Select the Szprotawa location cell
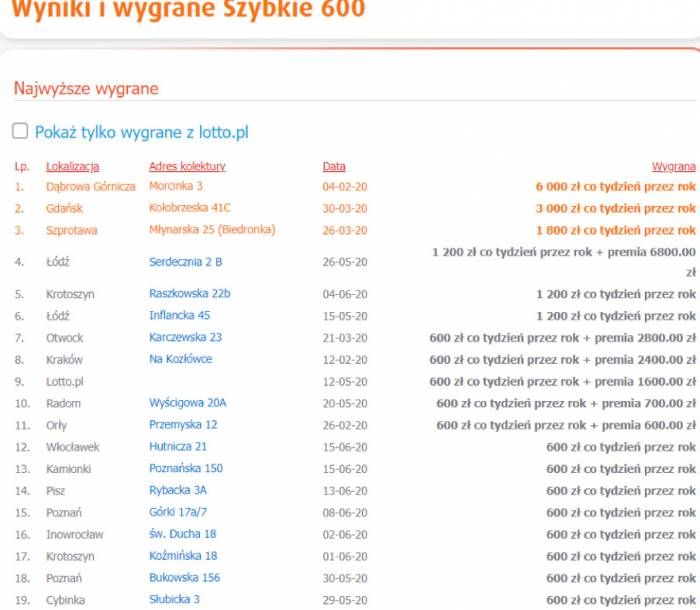 coord(71,230)
